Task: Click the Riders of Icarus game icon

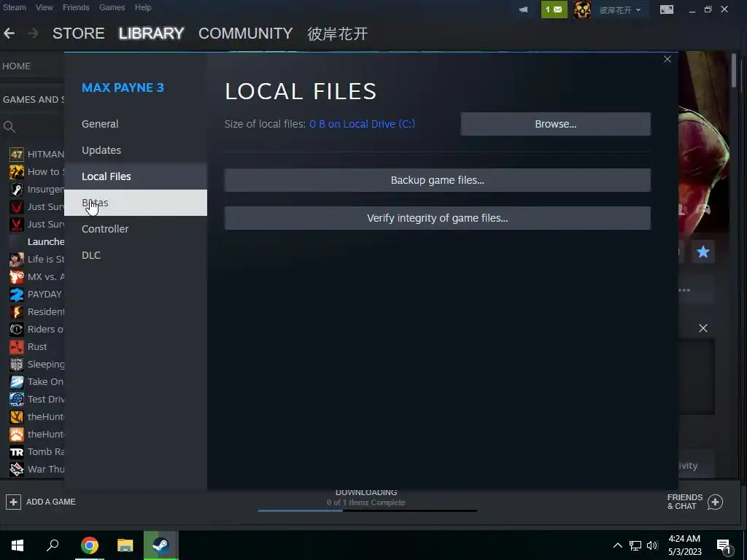Action: [x=17, y=330]
